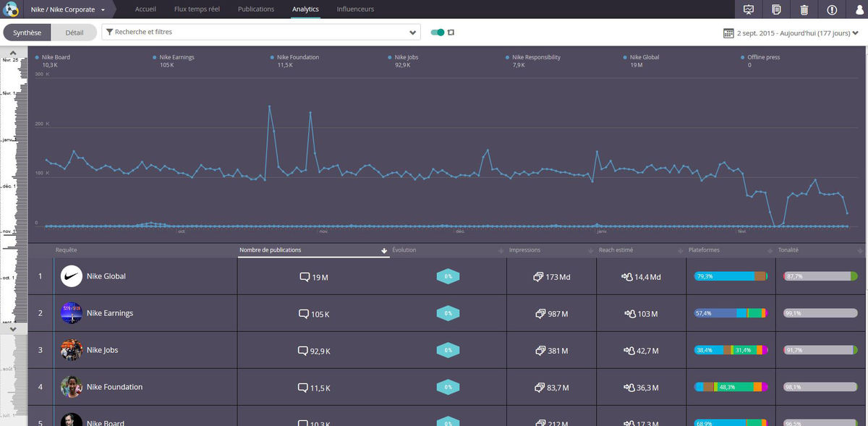Click the app logo in top-left corner

point(10,9)
